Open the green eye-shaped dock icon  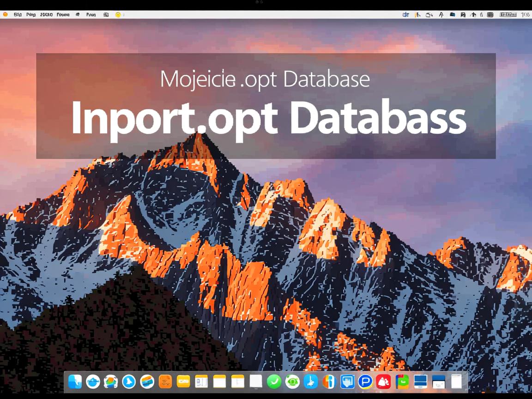[x=292, y=381]
